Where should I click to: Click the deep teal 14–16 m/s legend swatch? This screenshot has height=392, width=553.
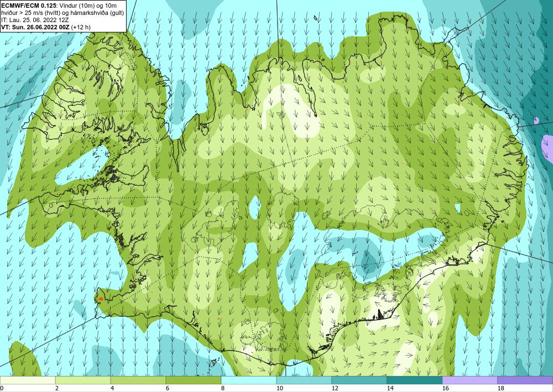pos(415,380)
